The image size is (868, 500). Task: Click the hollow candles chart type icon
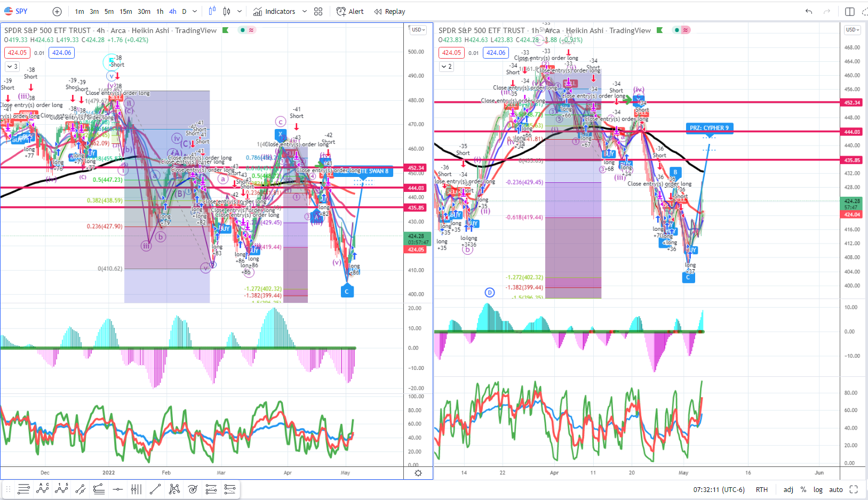(227, 11)
